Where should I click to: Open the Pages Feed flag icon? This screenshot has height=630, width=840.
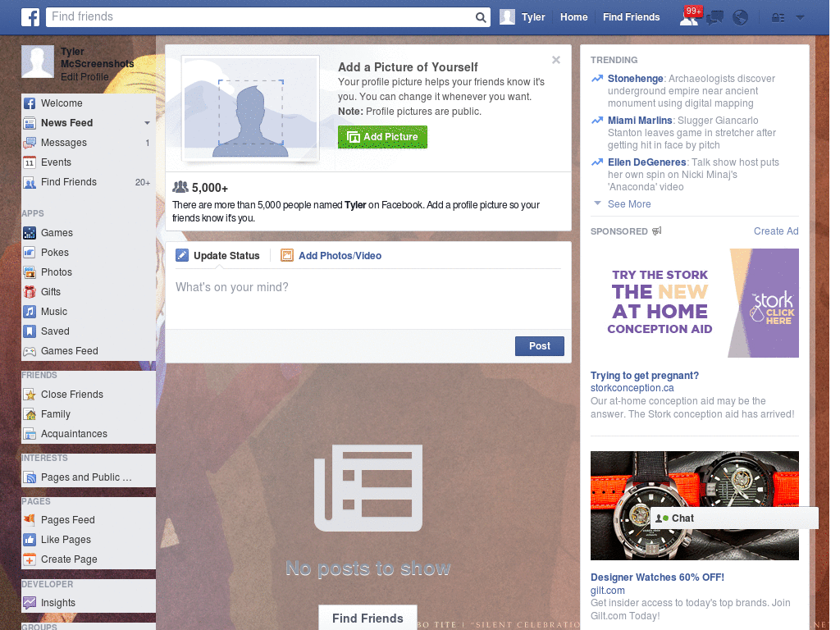(30, 520)
